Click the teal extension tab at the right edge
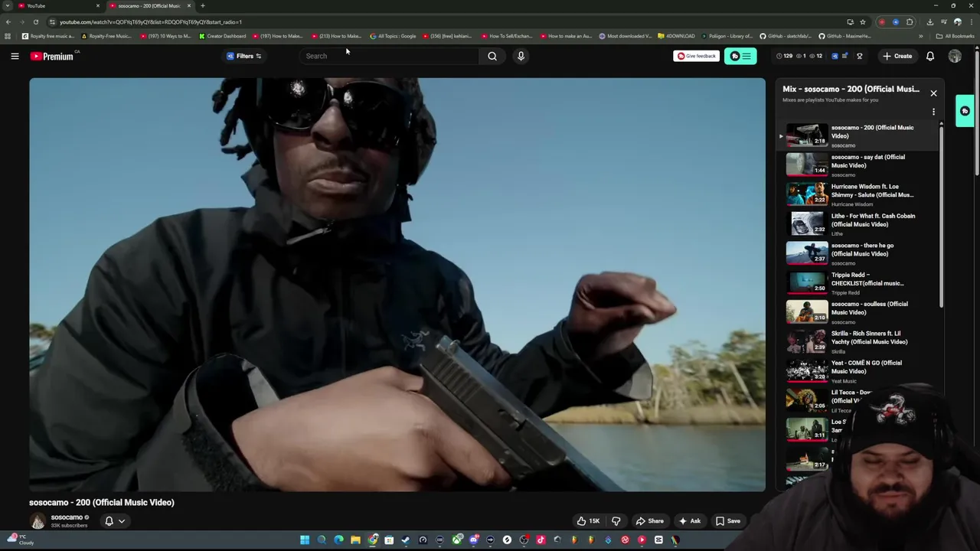This screenshot has height=551, width=980. tap(965, 111)
